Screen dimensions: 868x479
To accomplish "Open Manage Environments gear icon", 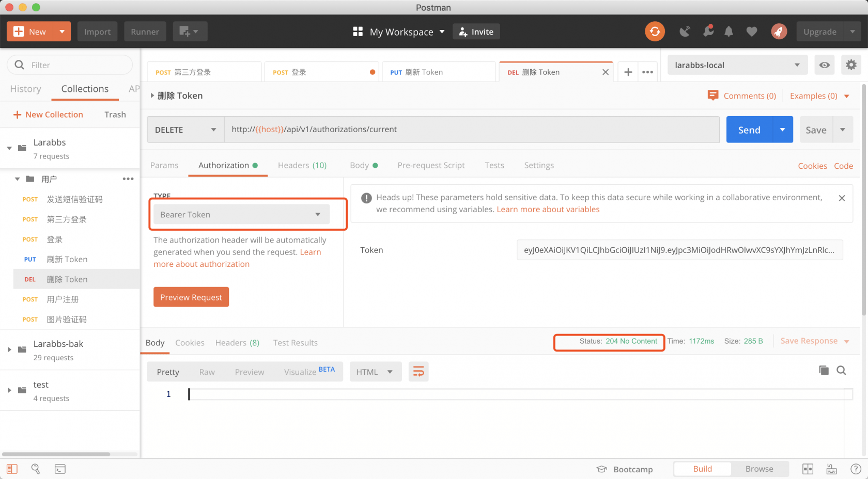I will tap(851, 65).
